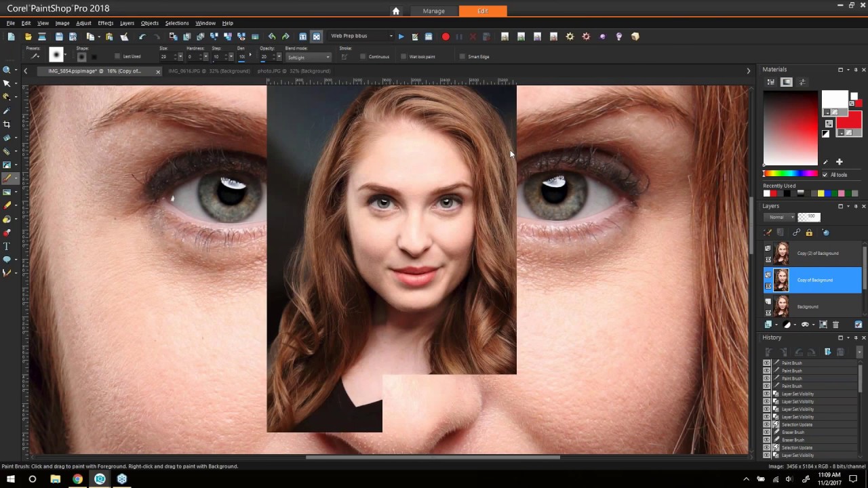The image size is (868, 488).
Task: Click the rainbow hue slider bar
Action: (x=791, y=174)
